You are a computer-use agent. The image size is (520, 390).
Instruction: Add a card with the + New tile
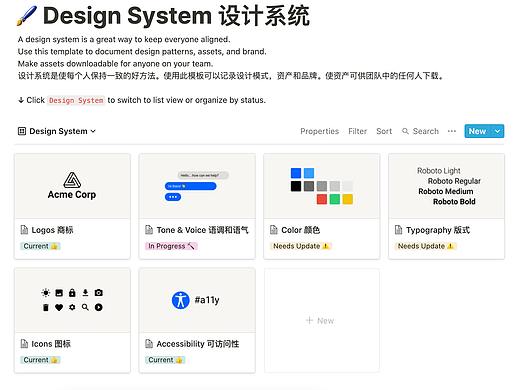point(322,321)
